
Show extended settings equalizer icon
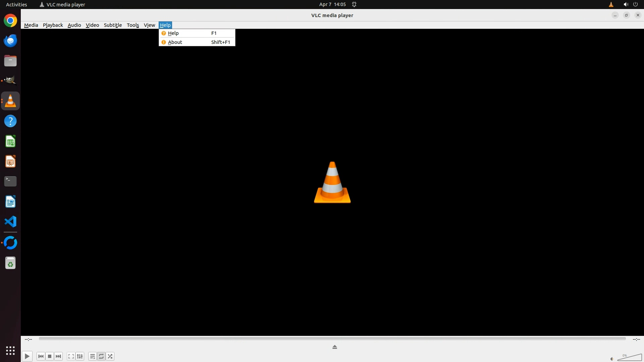click(x=80, y=356)
